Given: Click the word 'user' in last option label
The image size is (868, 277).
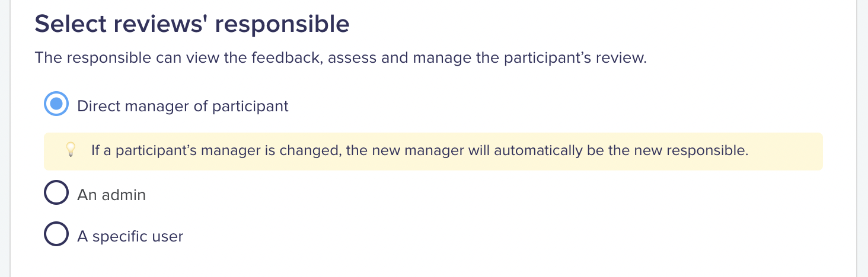Looking at the screenshot, I should pyautogui.click(x=168, y=237).
